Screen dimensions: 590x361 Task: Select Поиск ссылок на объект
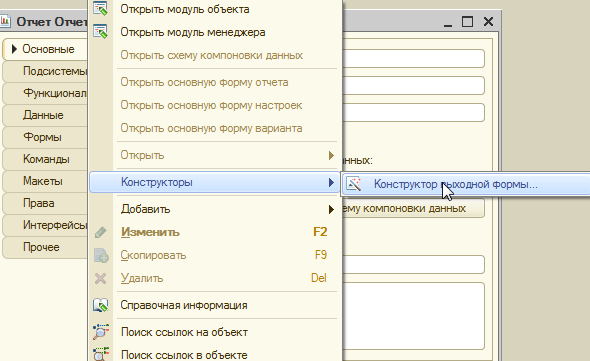coord(216,332)
